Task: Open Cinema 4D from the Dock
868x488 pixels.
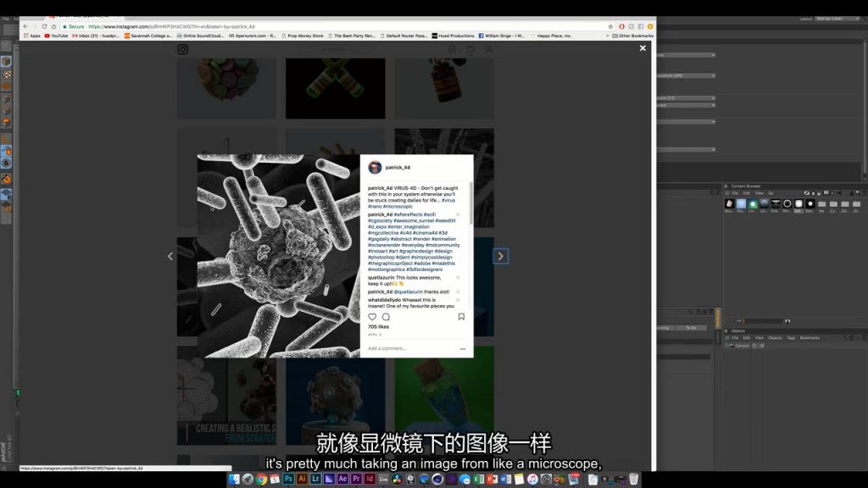Action: (x=437, y=480)
